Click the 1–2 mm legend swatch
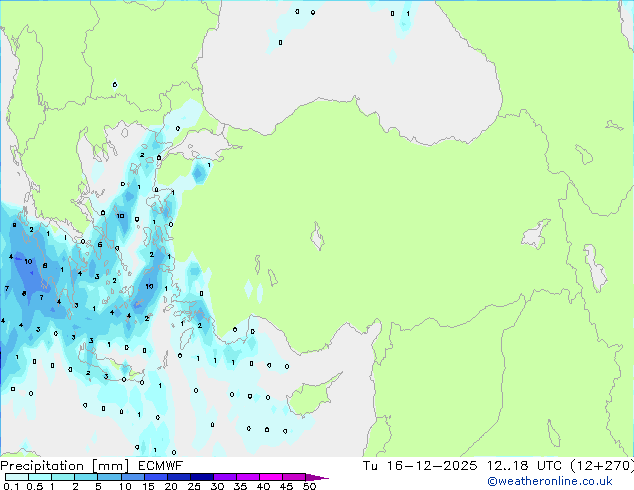Screen dimensions: 634x490 [x=63, y=477]
